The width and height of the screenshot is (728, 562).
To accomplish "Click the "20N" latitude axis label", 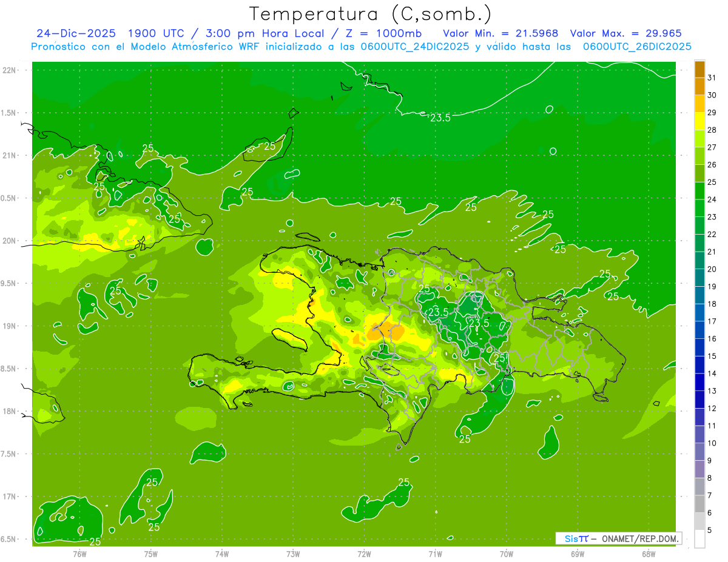I will [x=10, y=241].
